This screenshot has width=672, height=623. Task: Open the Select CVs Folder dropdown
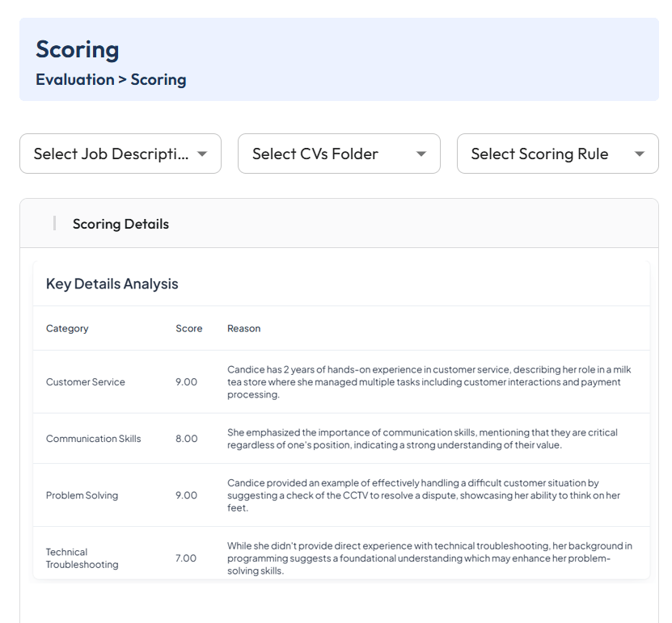339,154
